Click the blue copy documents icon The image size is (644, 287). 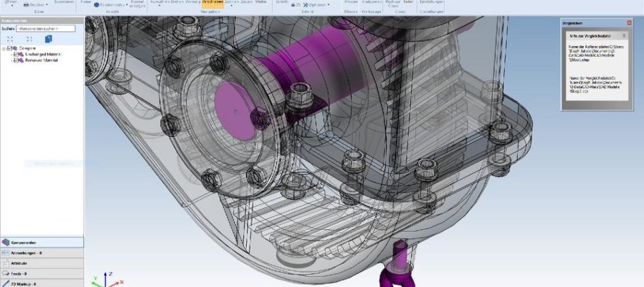[48, 40]
